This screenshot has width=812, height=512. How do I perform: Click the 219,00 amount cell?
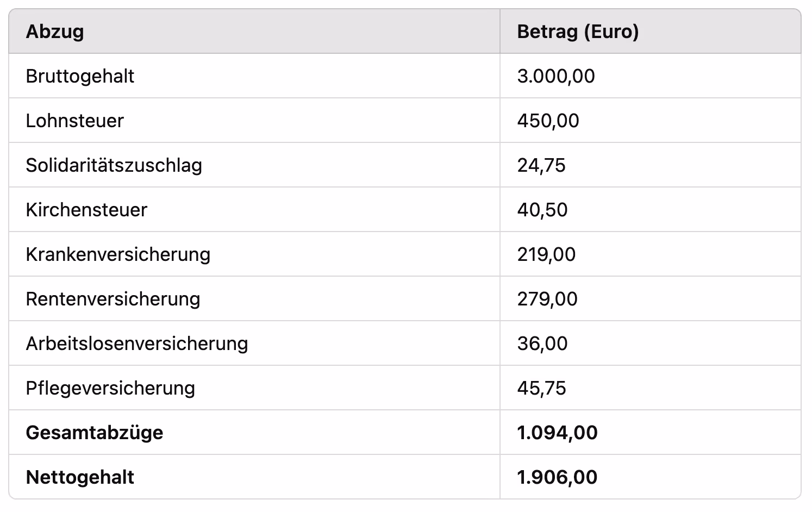546,254
